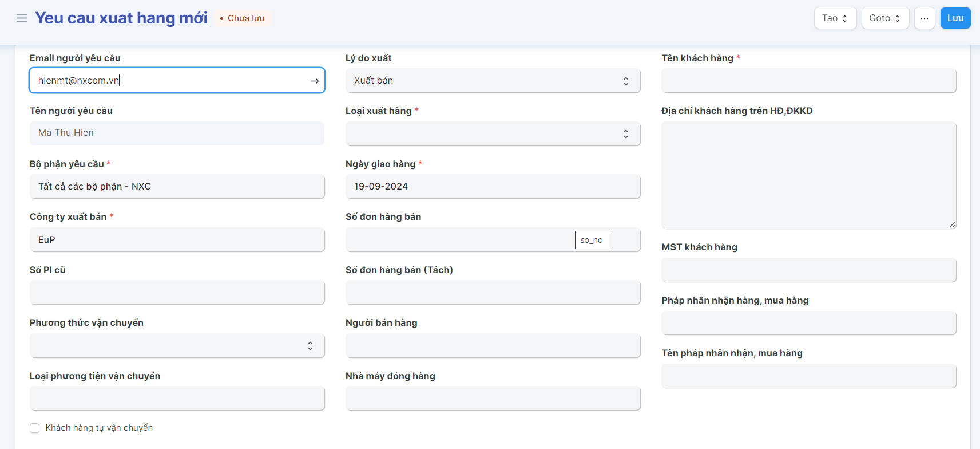Click the Nhà máy đóng hàng field
This screenshot has height=449, width=980.
492,399
